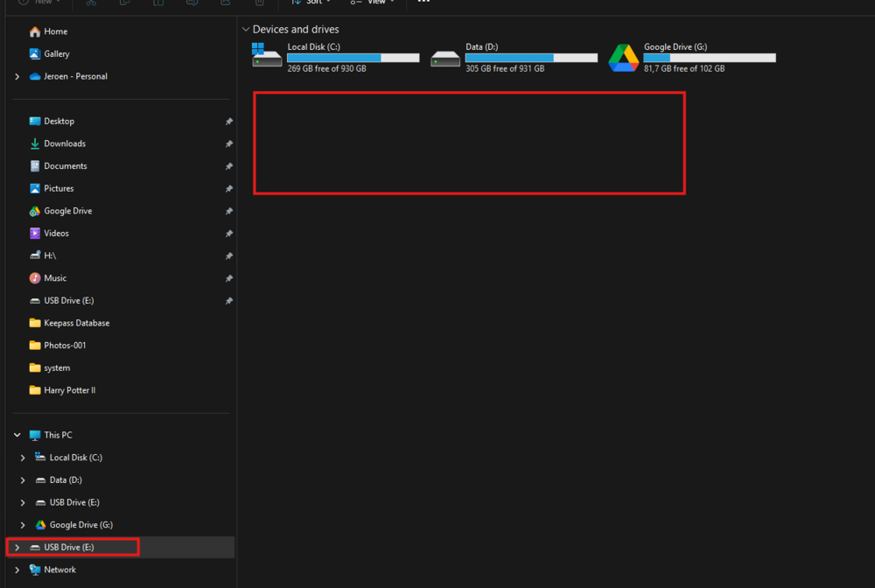Open the Harry Potter II folder

pyautogui.click(x=62, y=390)
